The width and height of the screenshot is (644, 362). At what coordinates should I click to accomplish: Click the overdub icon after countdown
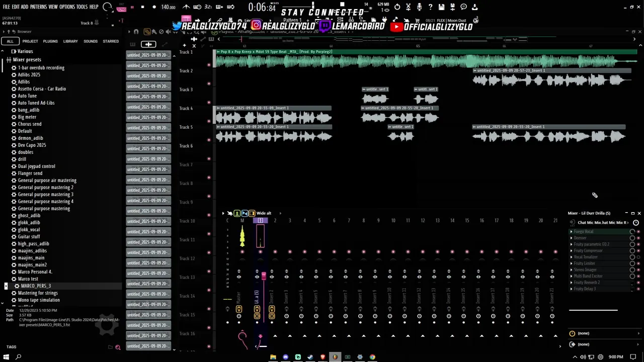point(219,7)
